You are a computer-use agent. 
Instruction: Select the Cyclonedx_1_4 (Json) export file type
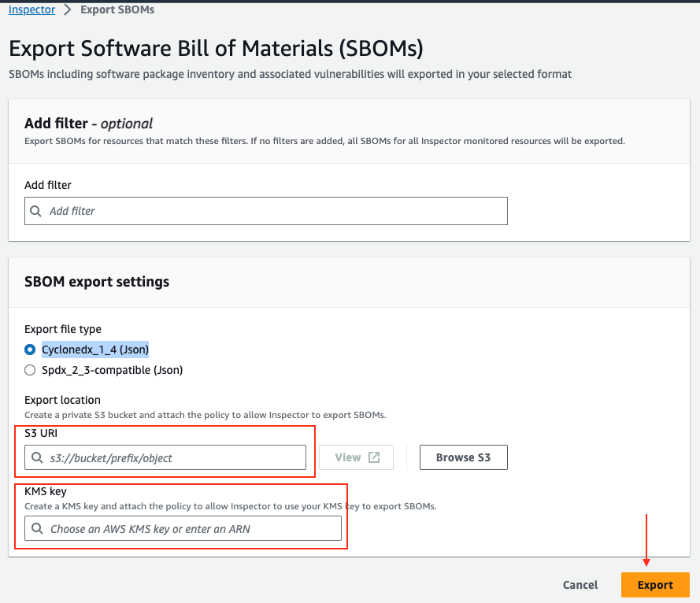(29, 349)
